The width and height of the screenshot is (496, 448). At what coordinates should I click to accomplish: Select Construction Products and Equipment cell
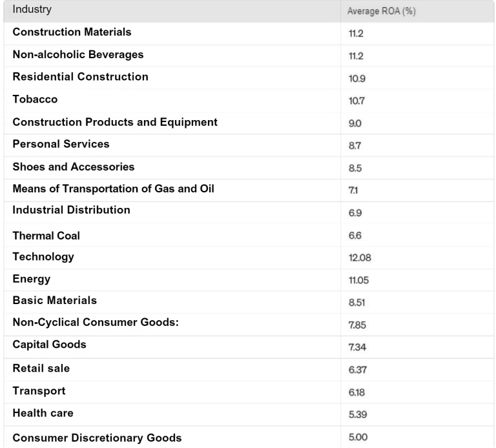(x=115, y=122)
